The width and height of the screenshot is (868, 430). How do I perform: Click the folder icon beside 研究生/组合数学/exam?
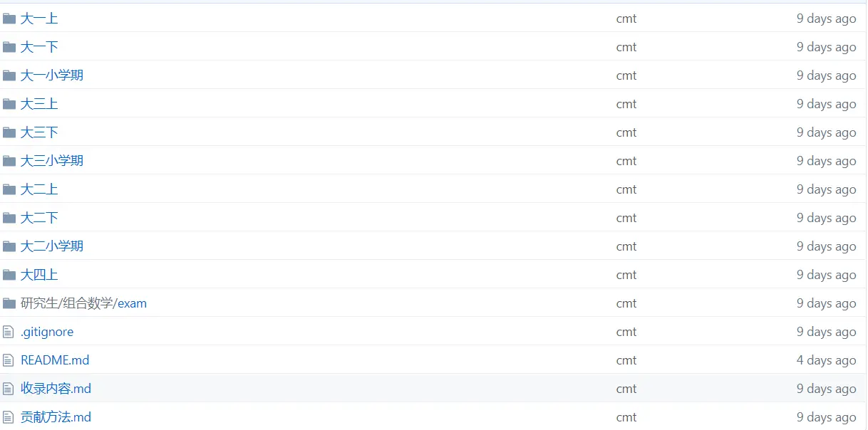pos(9,303)
